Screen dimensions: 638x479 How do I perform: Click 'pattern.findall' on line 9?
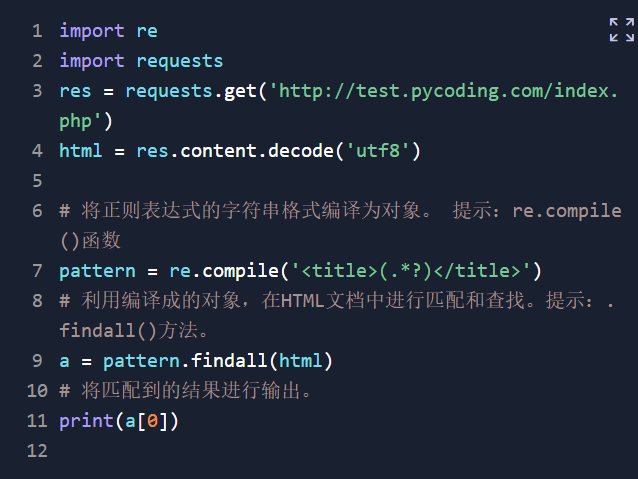[185, 361]
